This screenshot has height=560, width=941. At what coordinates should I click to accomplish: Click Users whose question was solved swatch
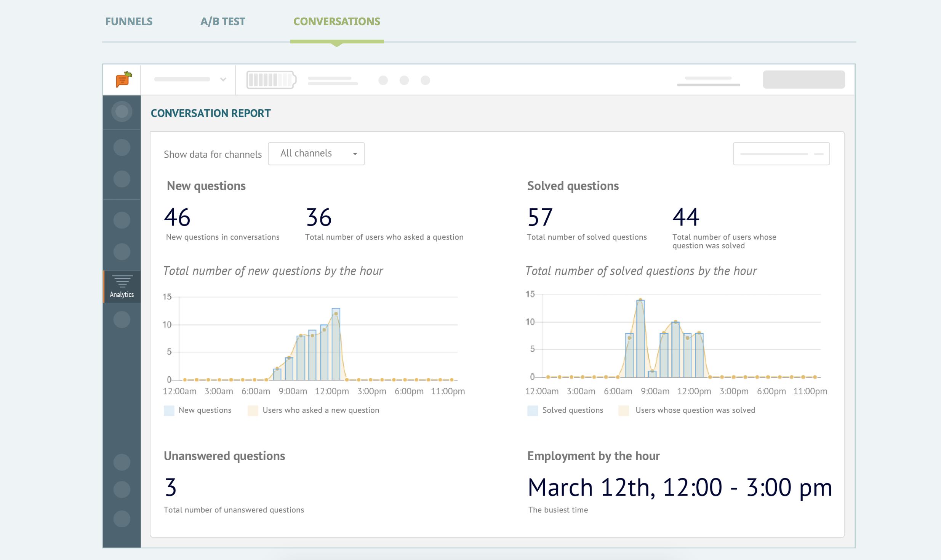pos(624,411)
